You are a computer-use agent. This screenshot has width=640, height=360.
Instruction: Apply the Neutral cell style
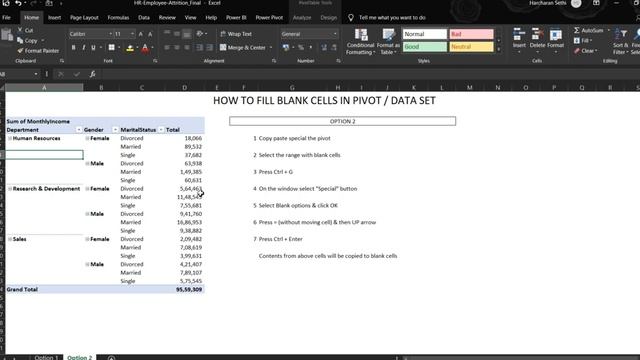(471, 47)
